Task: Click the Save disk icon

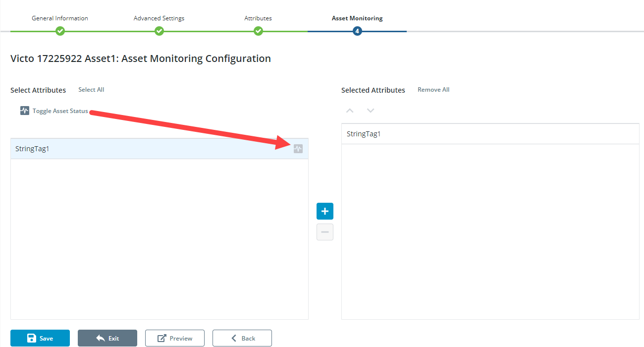Action: click(x=31, y=338)
